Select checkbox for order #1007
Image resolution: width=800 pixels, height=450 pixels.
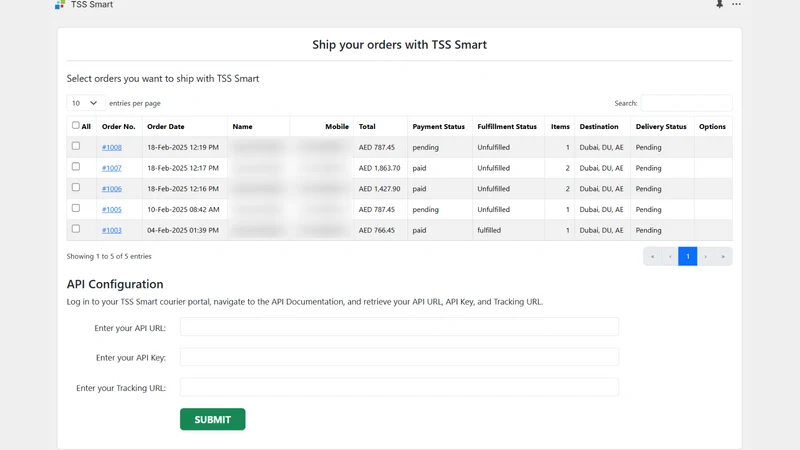(76, 166)
